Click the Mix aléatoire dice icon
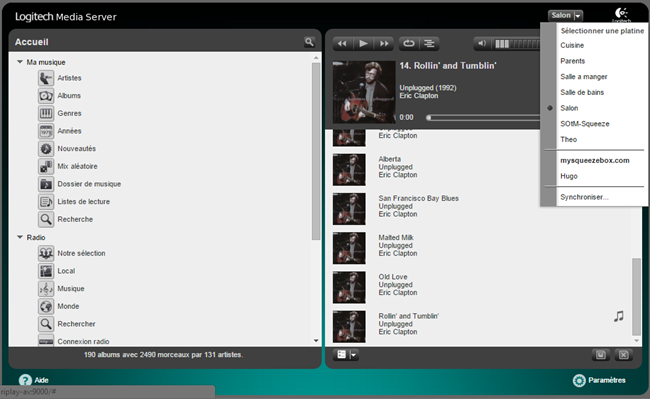This screenshot has height=399, width=650. [x=46, y=166]
